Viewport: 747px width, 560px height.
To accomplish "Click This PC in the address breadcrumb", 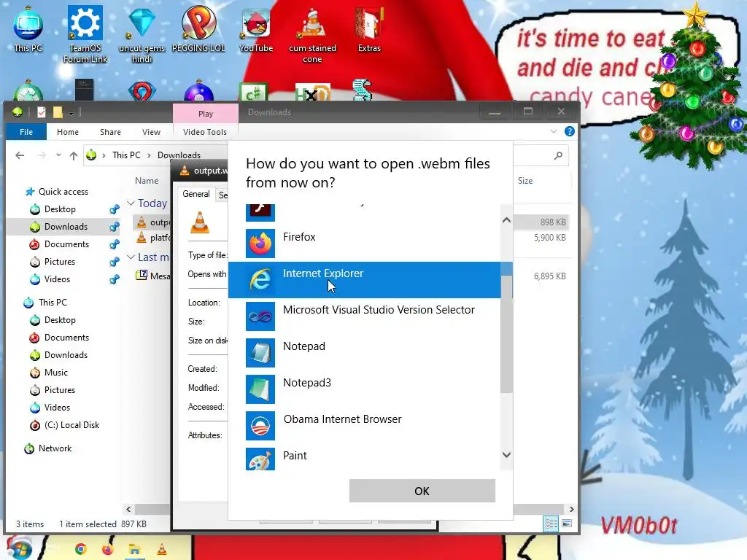I will pos(126,155).
